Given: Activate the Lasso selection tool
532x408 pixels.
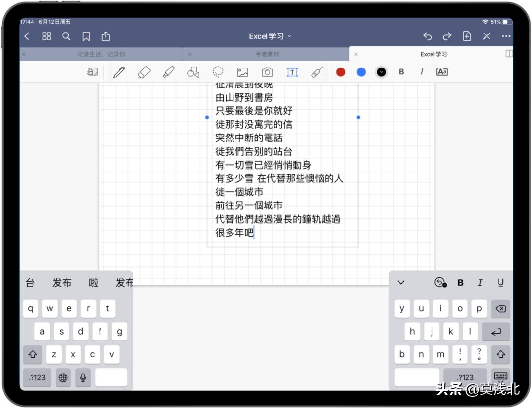Looking at the screenshot, I should [x=218, y=72].
